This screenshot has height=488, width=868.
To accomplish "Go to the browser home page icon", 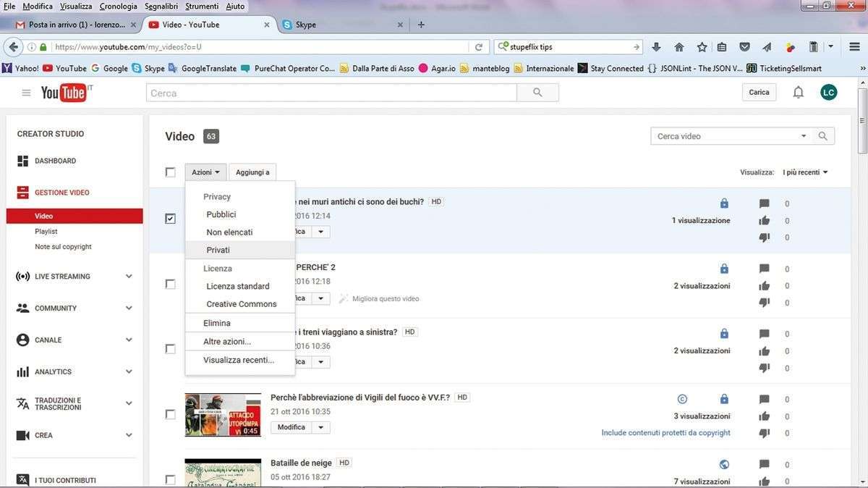I will 678,47.
